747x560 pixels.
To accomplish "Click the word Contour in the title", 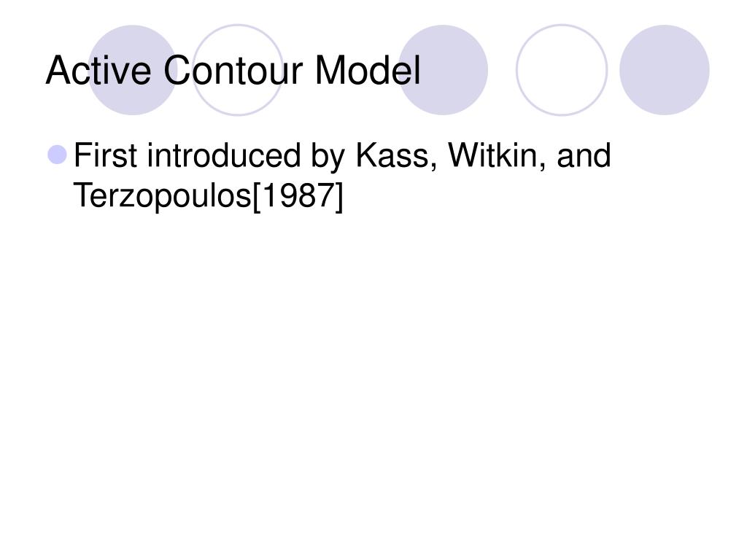I will [x=233, y=70].
